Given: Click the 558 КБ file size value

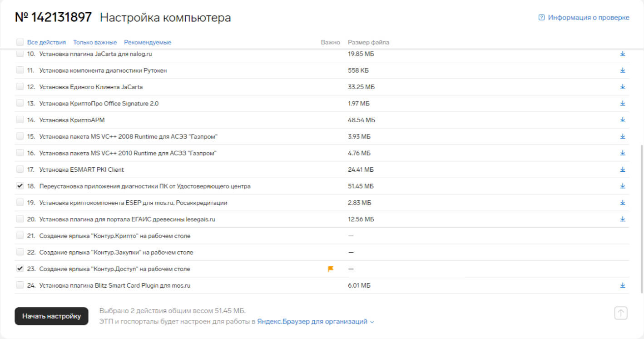Looking at the screenshot, I should [x=358, y=70].
